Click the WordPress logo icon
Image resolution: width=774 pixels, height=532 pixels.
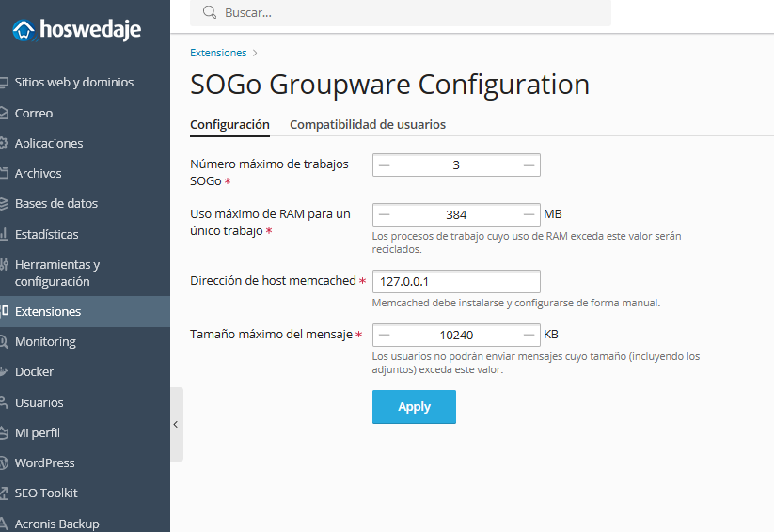4,462
